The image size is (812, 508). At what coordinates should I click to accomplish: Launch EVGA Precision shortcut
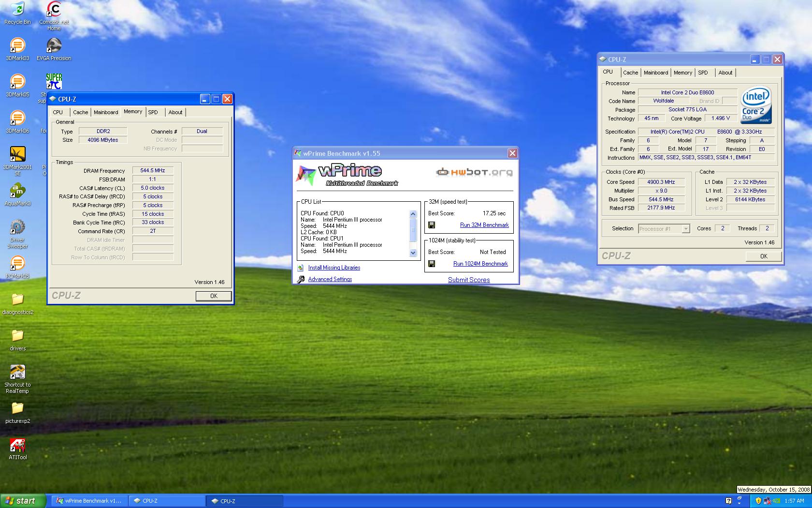pyautogui.click(x=54, y=49)
